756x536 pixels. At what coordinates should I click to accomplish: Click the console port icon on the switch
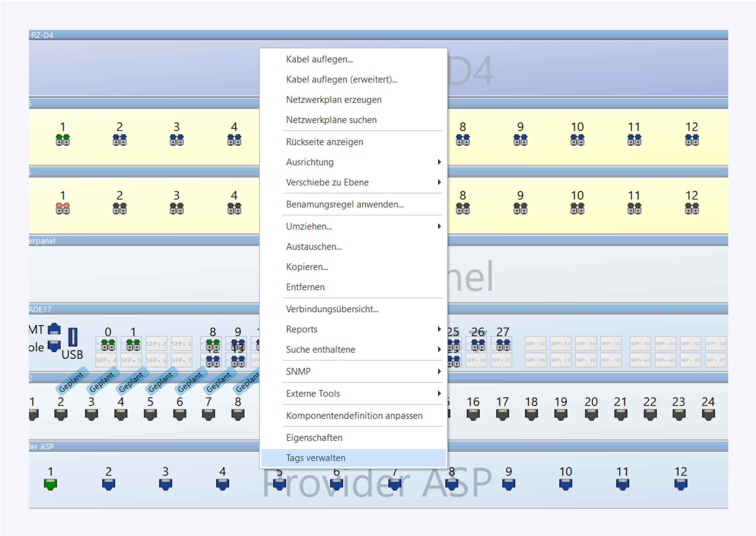coord(54,346)
